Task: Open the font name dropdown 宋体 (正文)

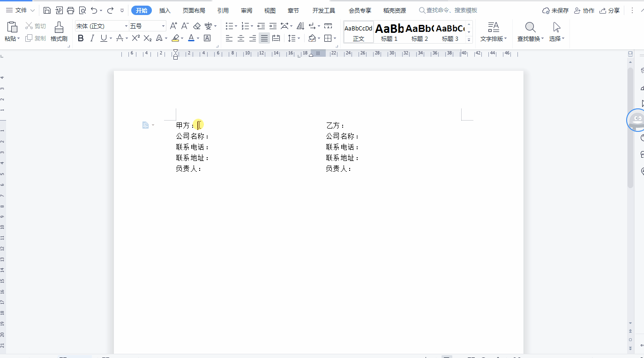Action: (x=126, y=26)
